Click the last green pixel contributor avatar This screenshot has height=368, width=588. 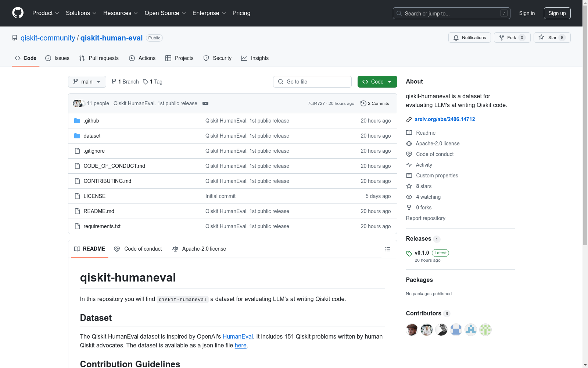point(485,330)
